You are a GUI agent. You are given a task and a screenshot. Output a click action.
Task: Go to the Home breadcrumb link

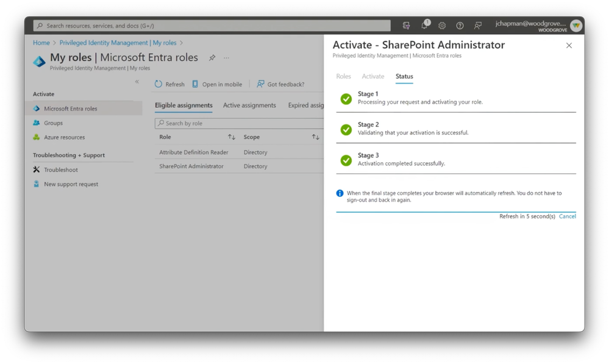pos(41,43)
